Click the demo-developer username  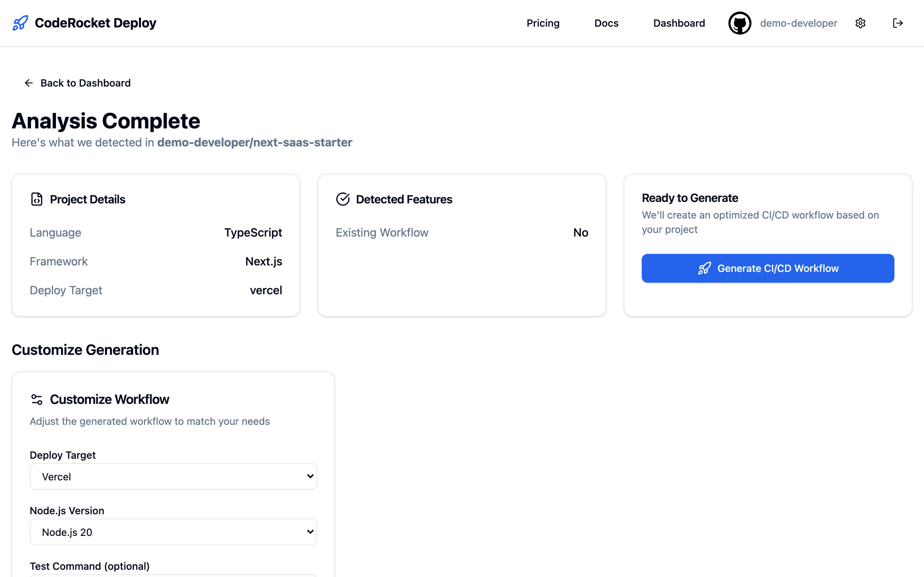click(x=798, y=23)
